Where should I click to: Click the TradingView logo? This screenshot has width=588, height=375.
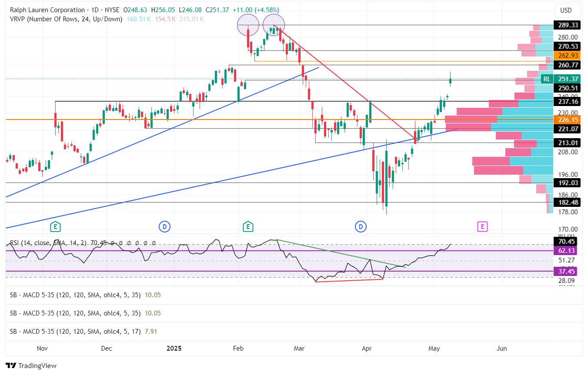[31, 365]
